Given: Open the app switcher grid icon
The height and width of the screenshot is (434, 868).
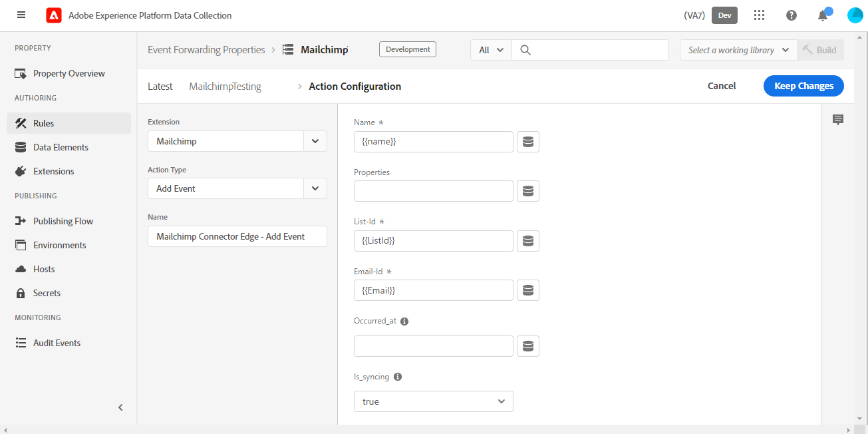Looking at the screenshot, I should pos(759,15).
